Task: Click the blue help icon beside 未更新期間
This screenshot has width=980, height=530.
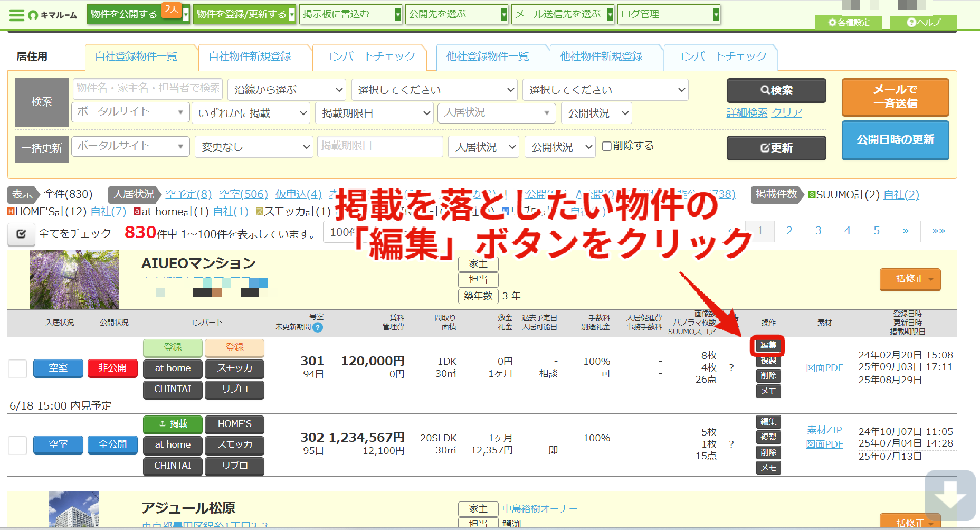Action: 318,327
